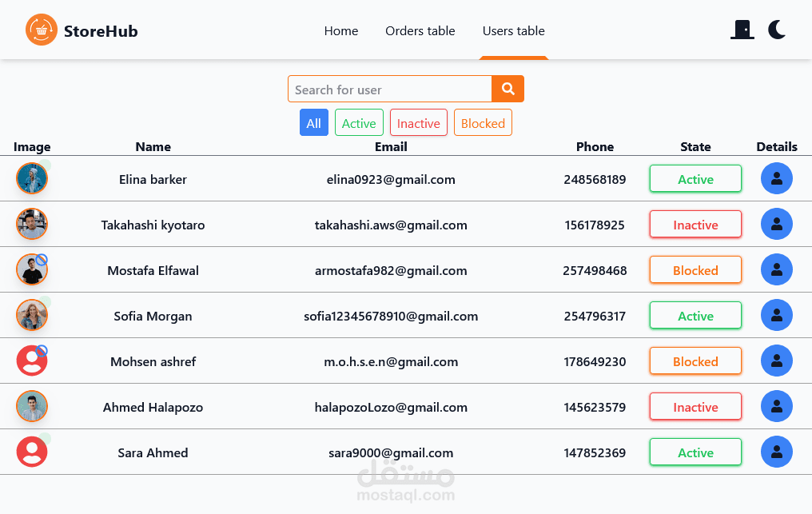Filter users by Blocked state
This screenshot has height=514, width=812.
click(x=483, y=123)
